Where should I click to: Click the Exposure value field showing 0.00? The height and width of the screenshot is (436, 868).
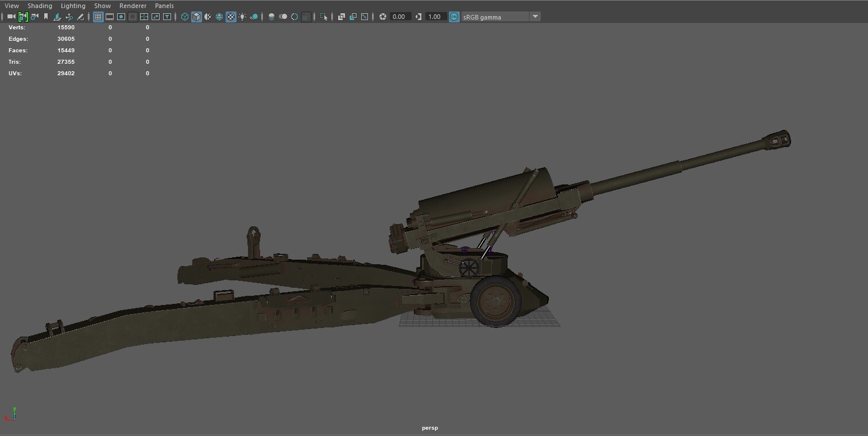[400, 17]
